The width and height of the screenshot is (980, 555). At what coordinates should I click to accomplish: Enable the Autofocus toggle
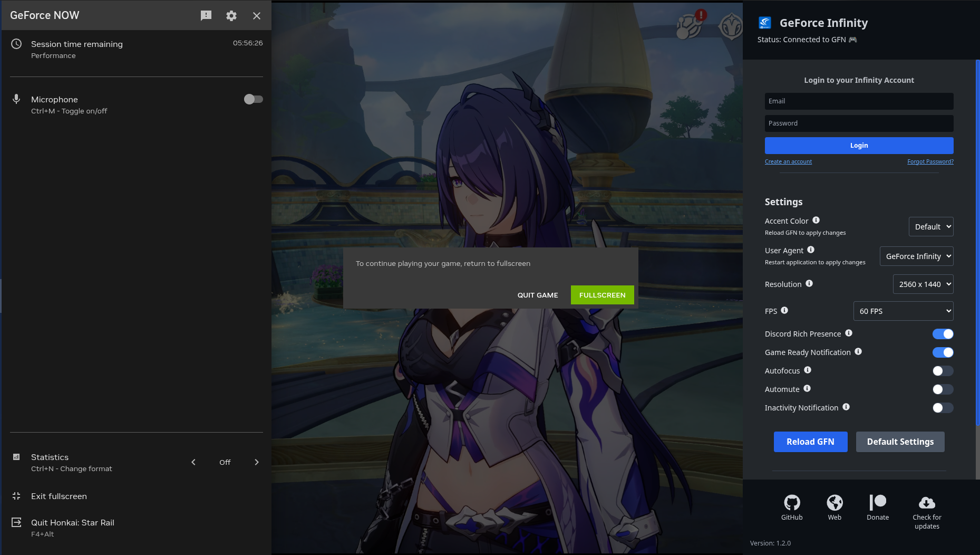click(943, 371)
